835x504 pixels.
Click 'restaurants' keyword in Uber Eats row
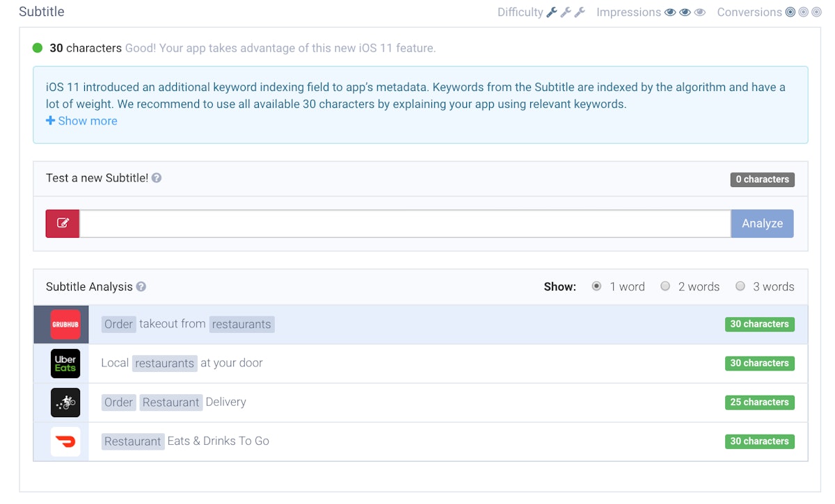click(165, 363)
